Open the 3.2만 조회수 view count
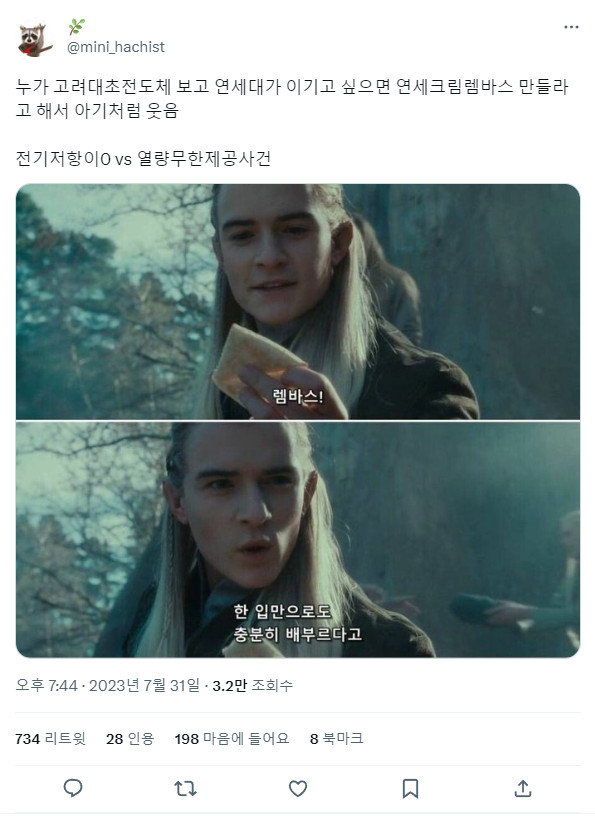 [252, 685]
